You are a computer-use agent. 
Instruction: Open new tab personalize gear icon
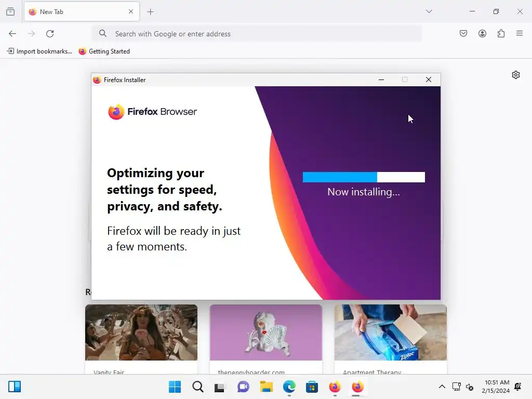click(x=516, y=75)
